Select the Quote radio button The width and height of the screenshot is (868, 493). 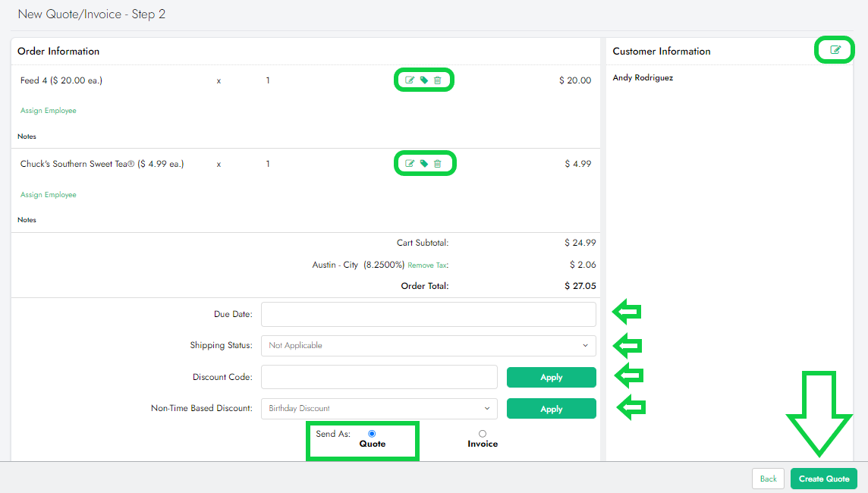point(372,434)
